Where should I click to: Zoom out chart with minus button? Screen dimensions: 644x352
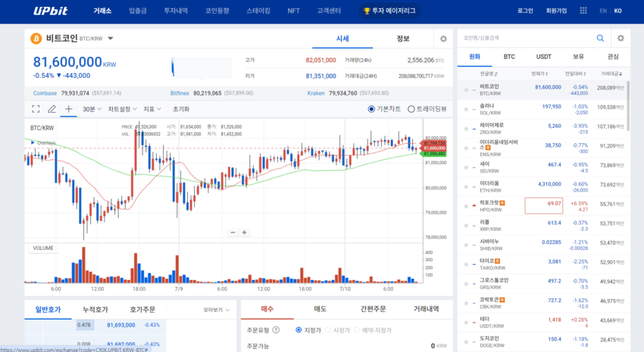tap(233, 232)
